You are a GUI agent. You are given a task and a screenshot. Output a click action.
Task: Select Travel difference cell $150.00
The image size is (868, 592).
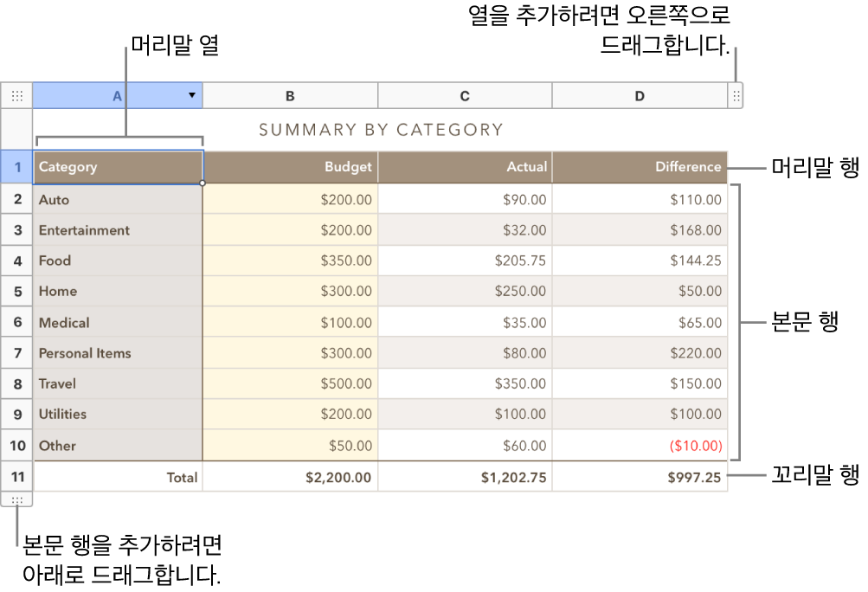640,383
